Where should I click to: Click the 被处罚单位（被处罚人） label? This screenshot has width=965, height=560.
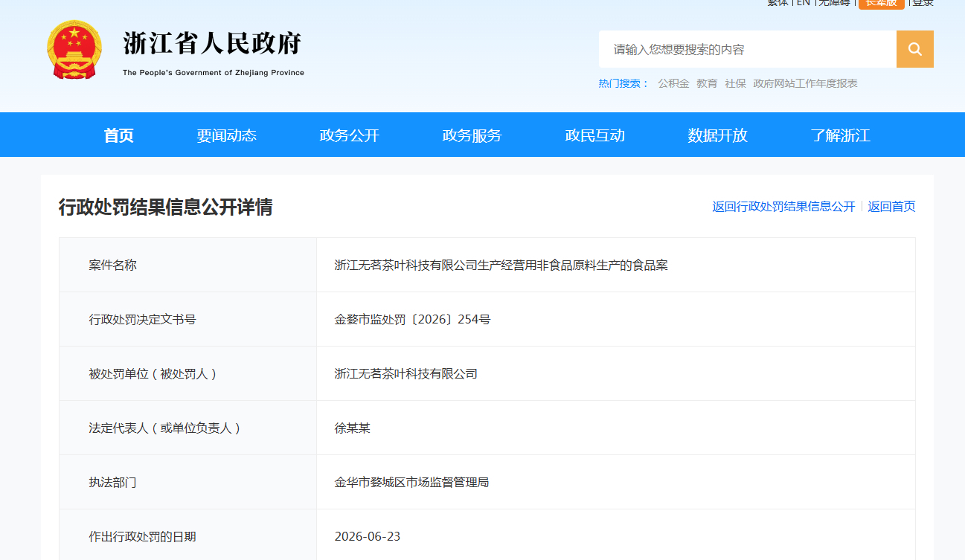pyautogui.click(x=153, y=373)
